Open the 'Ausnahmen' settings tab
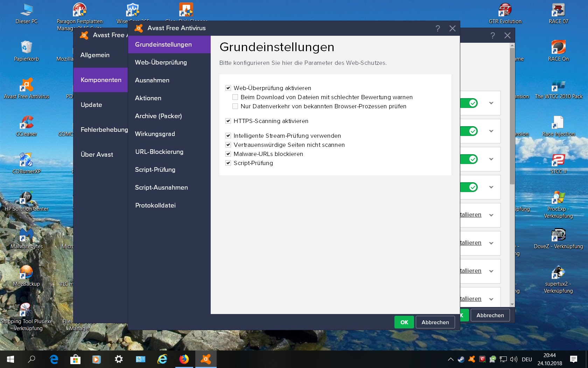 (169, 80)
